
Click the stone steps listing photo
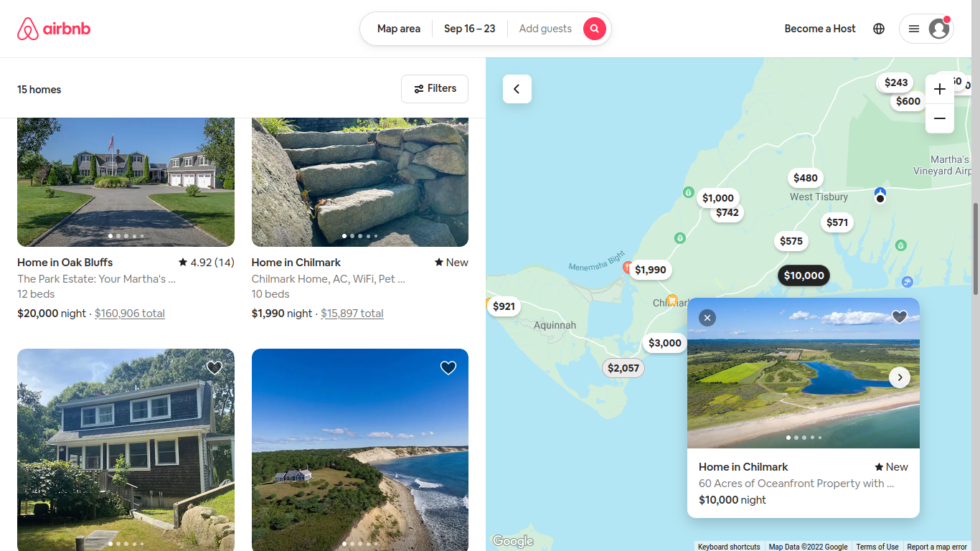(360, 182)
